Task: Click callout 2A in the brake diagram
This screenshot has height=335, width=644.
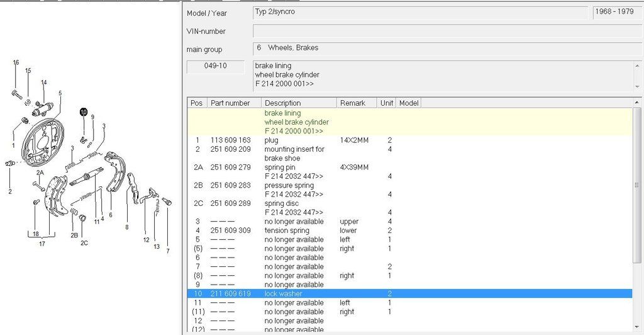Action: coord(40,173)
